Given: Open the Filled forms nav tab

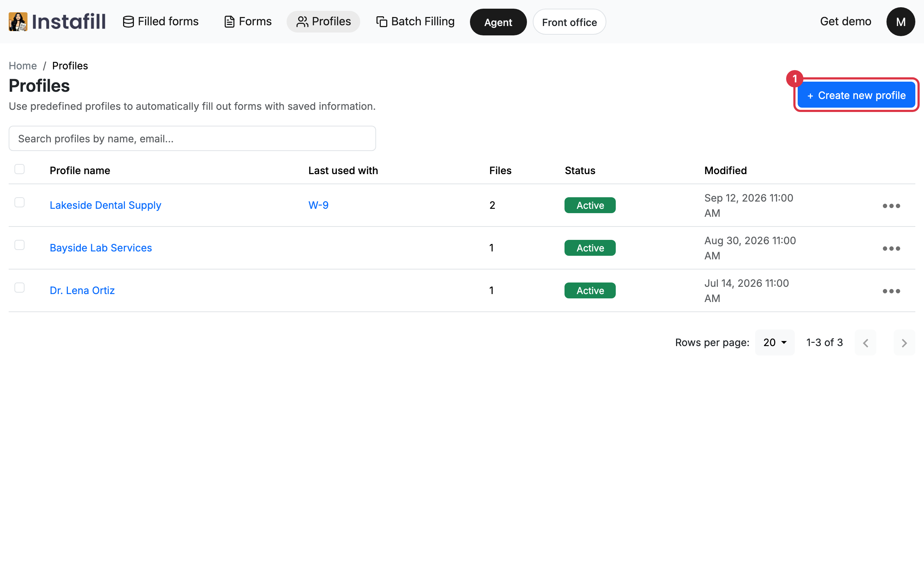Looking at the screenshot, I should [x=161, y=21].
